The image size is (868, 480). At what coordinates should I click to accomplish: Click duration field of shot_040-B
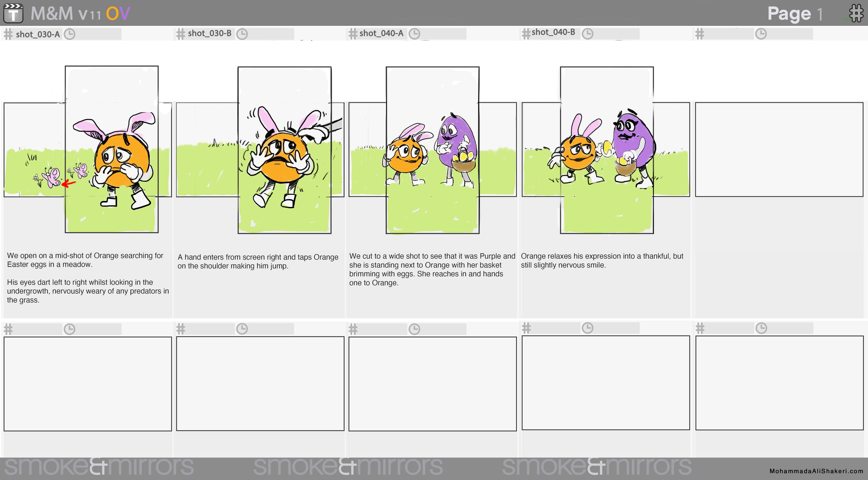pyautogui.click(x=617, y=33)
